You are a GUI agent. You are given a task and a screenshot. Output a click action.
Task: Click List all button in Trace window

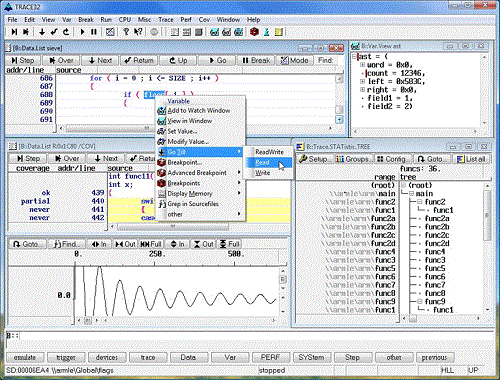click(x=471, y=159)
